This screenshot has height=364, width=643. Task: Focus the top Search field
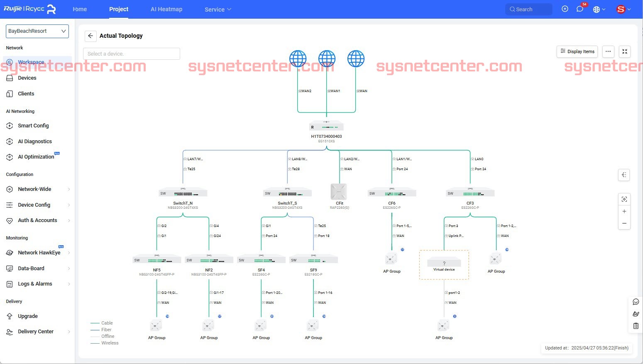pyautogui.click(x=529, y=9)
